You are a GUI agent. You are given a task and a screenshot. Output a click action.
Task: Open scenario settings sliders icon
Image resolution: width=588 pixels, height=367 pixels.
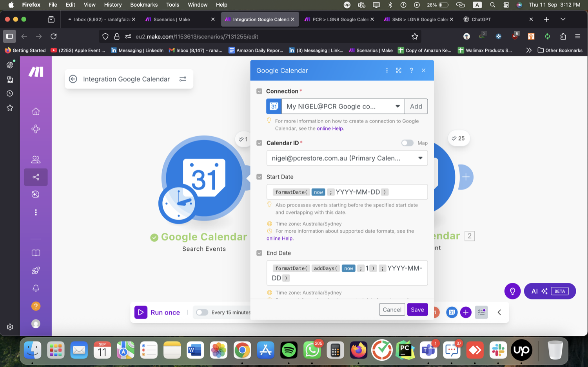point(183,79)
